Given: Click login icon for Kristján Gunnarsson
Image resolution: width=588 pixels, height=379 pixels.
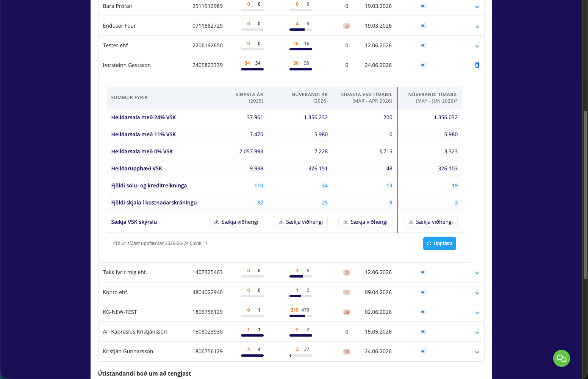Looking at the screenshot, I should point(423,351).
